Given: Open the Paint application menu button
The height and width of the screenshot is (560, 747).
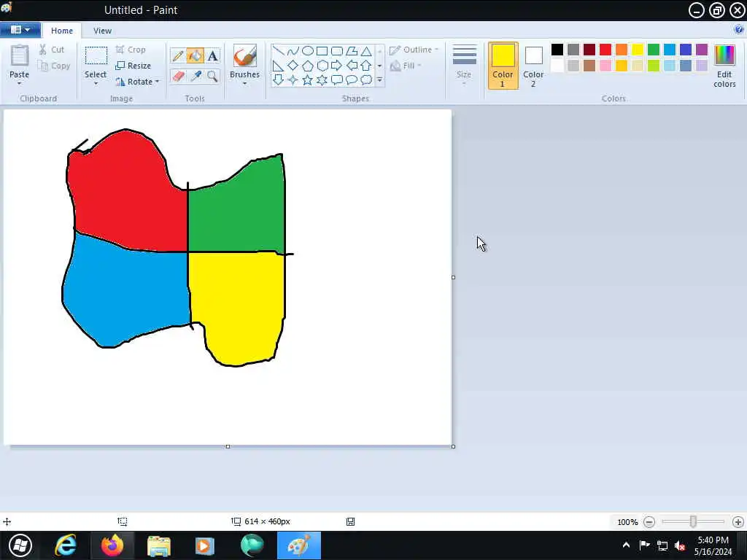Looking at the screenshot, I should [20, 29].
